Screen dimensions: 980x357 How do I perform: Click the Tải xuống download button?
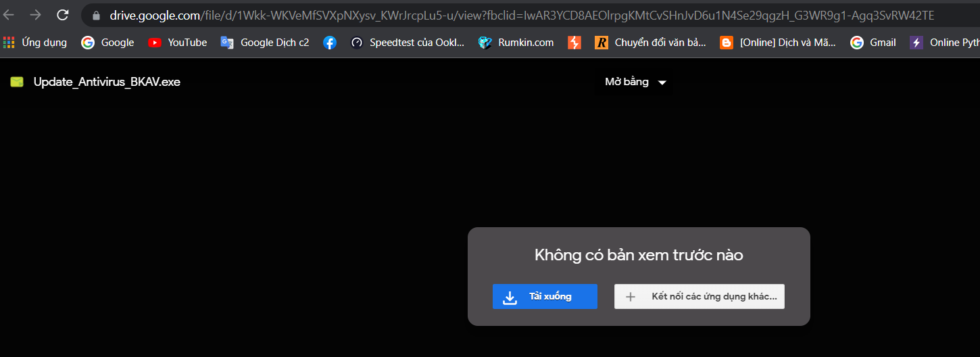pyautogui.click(x=545, y=296)
